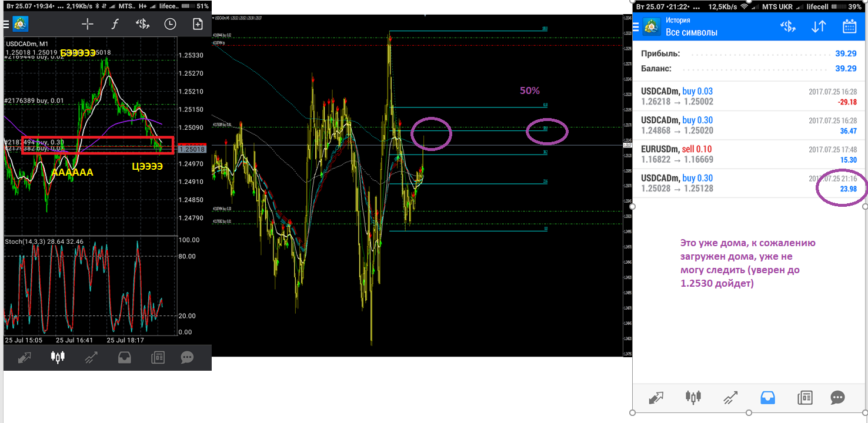Open Trade tab in left bottom bar

91,357
